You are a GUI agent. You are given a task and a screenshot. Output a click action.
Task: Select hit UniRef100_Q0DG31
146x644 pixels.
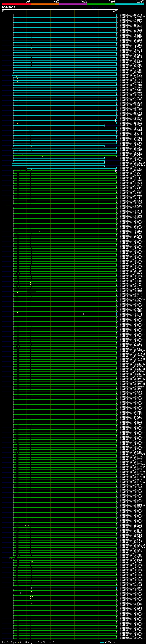tap(131, 42)
